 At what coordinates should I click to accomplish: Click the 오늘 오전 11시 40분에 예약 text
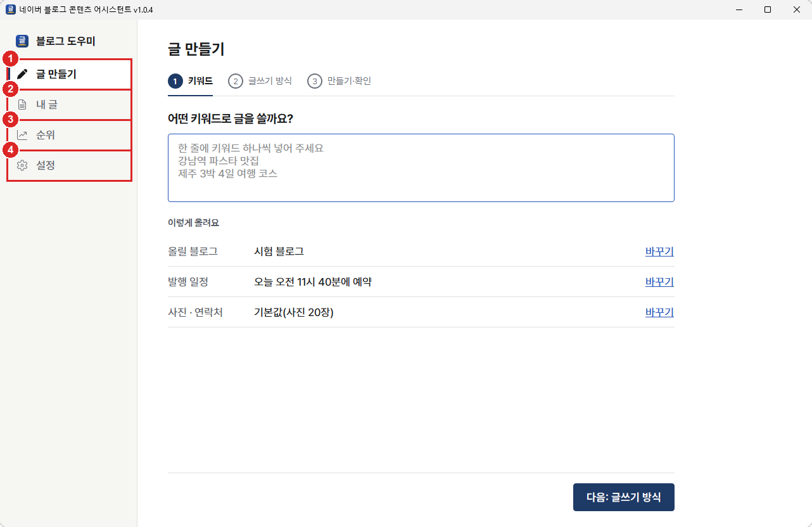pos(313,282)
